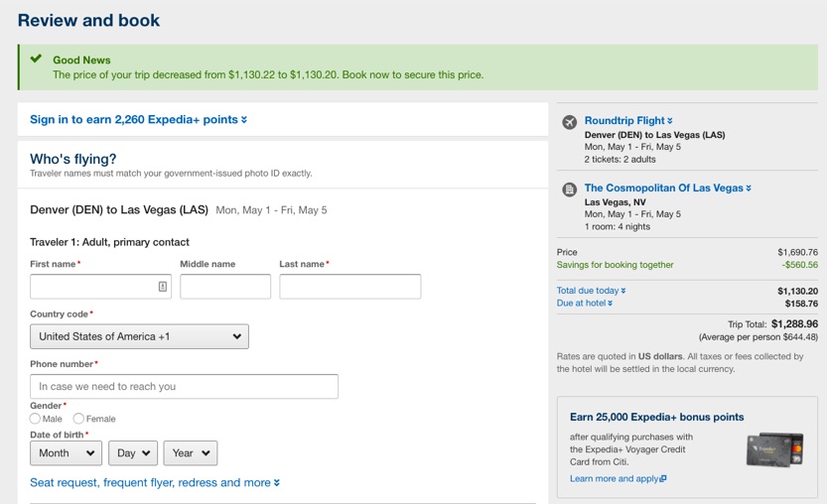Screen dimensions: 827x504
Task: Click the hotel building icon beside Cosmopolitan
Action: click(569, 189)
